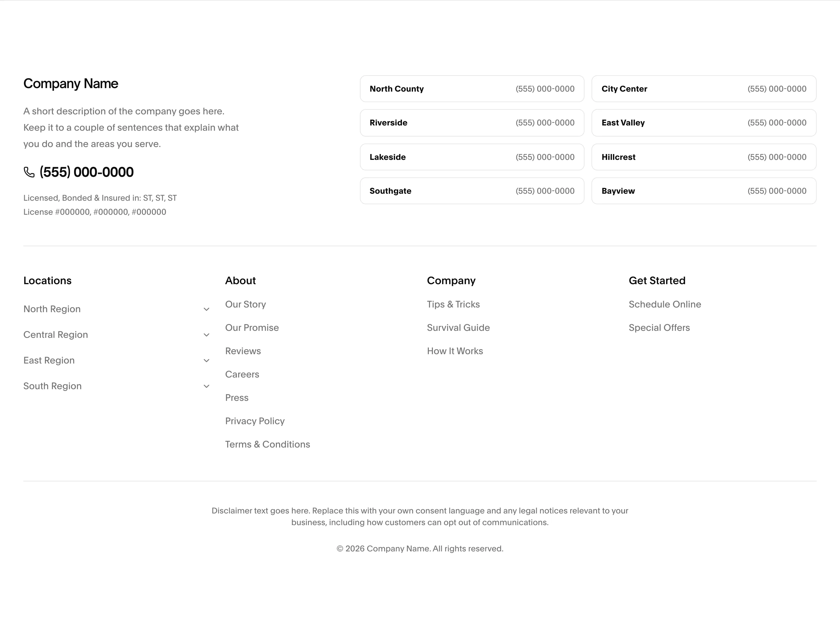The image size is (840, 629).
Task: Go to Our Story page
Action: tap(245, 304)
